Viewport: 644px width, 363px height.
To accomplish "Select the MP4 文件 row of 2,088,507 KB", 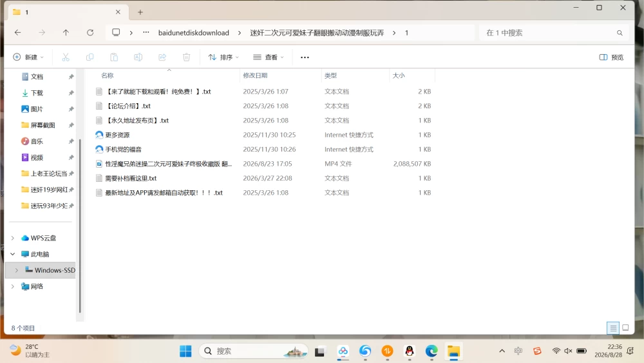I will tap(263, 164).
